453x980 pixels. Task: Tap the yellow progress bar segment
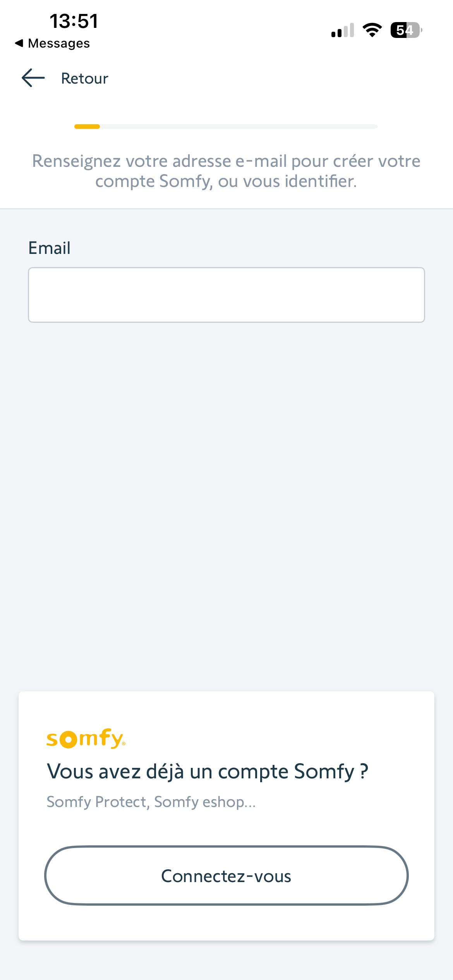click(87, 127)
